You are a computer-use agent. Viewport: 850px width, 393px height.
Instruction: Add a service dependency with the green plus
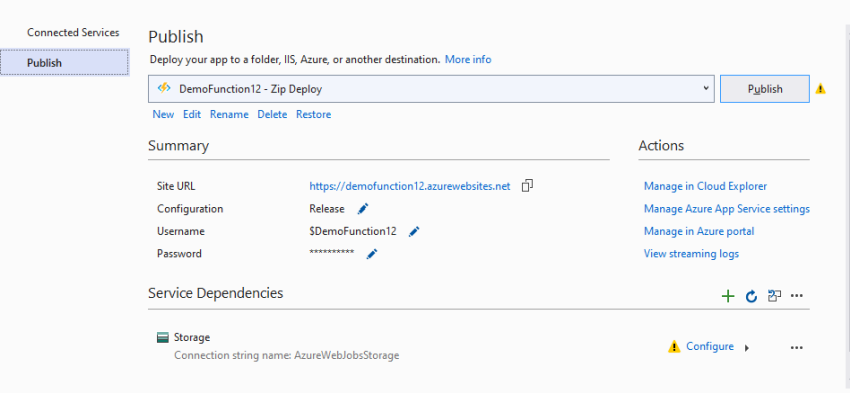(x=728, y=296)
